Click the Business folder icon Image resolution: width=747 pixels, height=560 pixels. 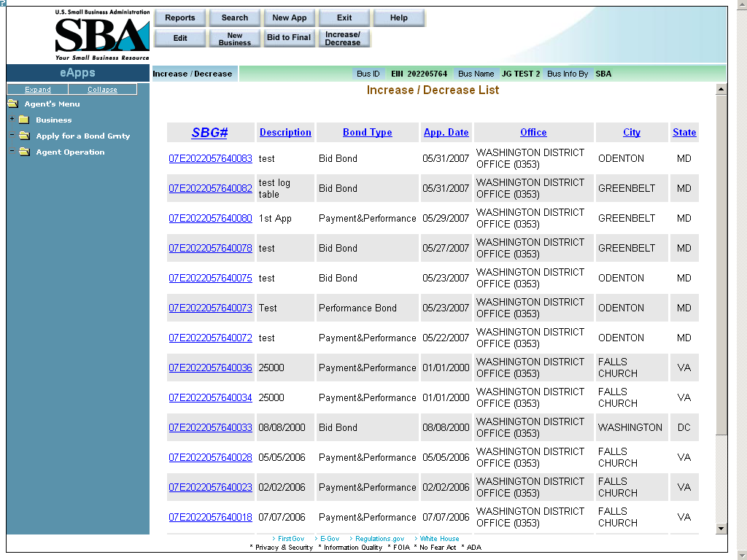[24, 120]
